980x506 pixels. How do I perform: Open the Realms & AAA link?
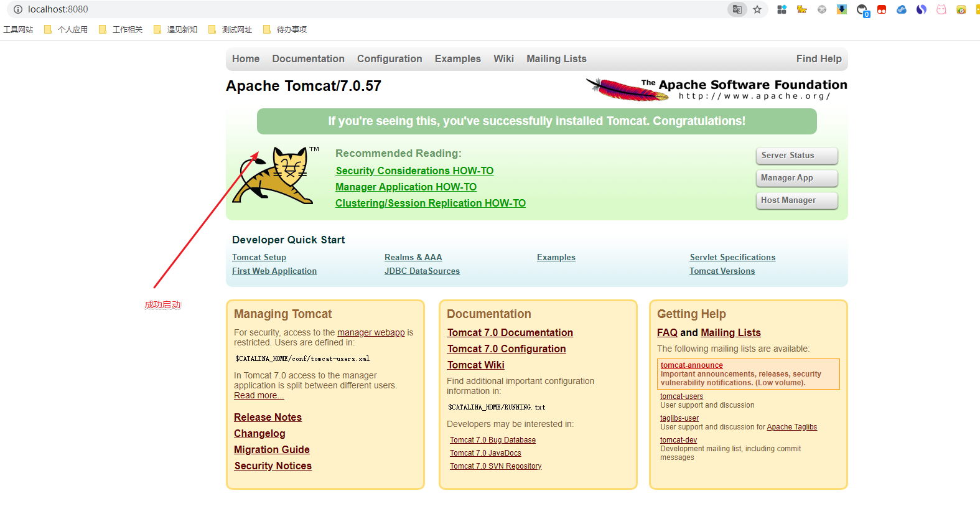click(413, 258)
